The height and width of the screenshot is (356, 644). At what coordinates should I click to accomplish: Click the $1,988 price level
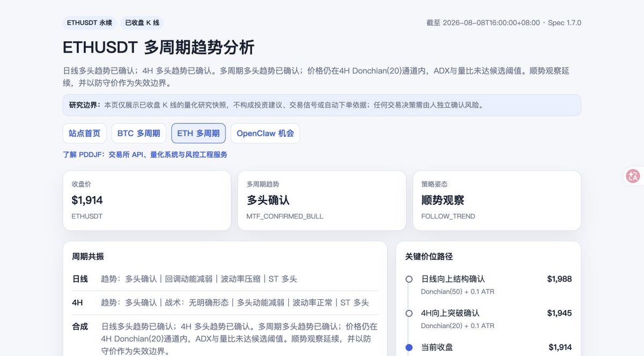(559, 279)
